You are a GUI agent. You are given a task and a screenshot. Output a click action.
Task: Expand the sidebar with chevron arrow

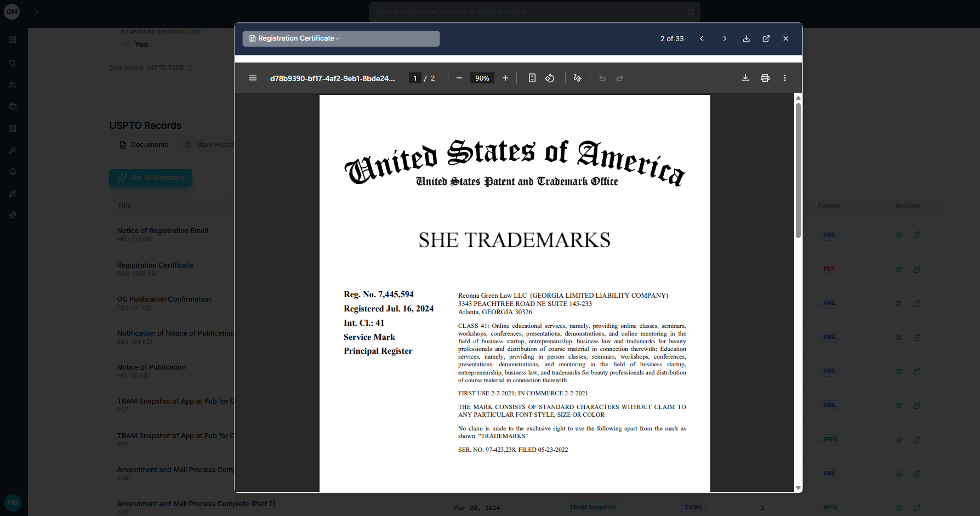coord(37,12)
